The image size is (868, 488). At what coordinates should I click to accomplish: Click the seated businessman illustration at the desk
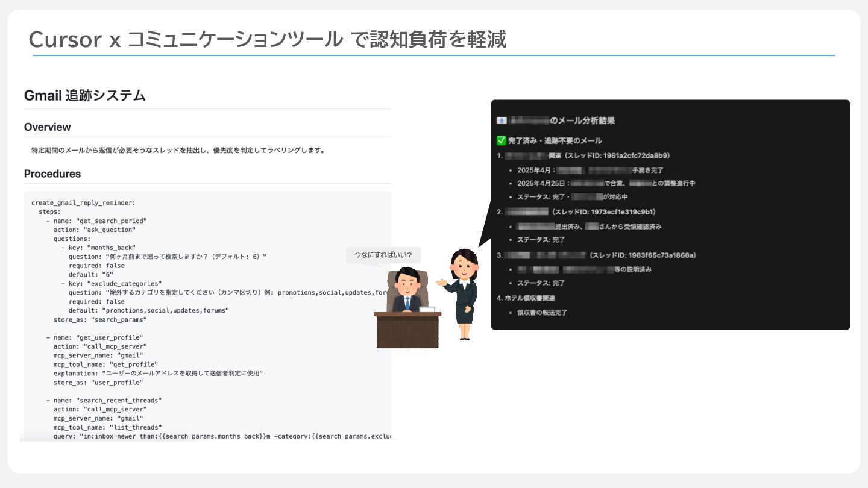click(407, 307)
